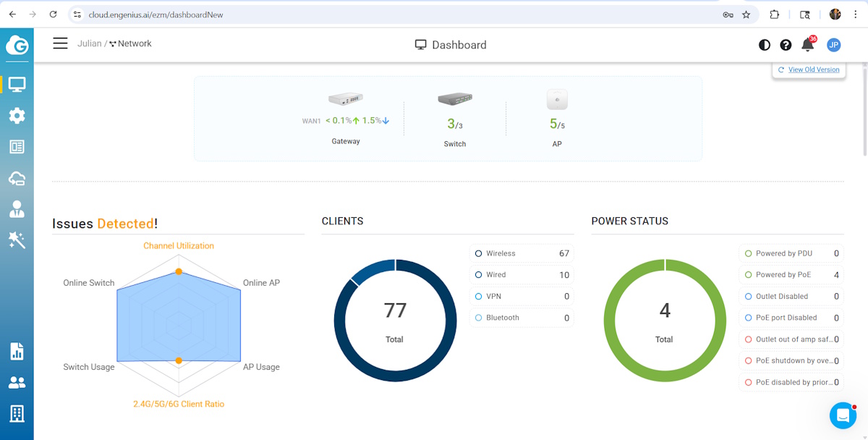
Task: Toggle Powered by PoE legend entry
Action: click(791, 275)
